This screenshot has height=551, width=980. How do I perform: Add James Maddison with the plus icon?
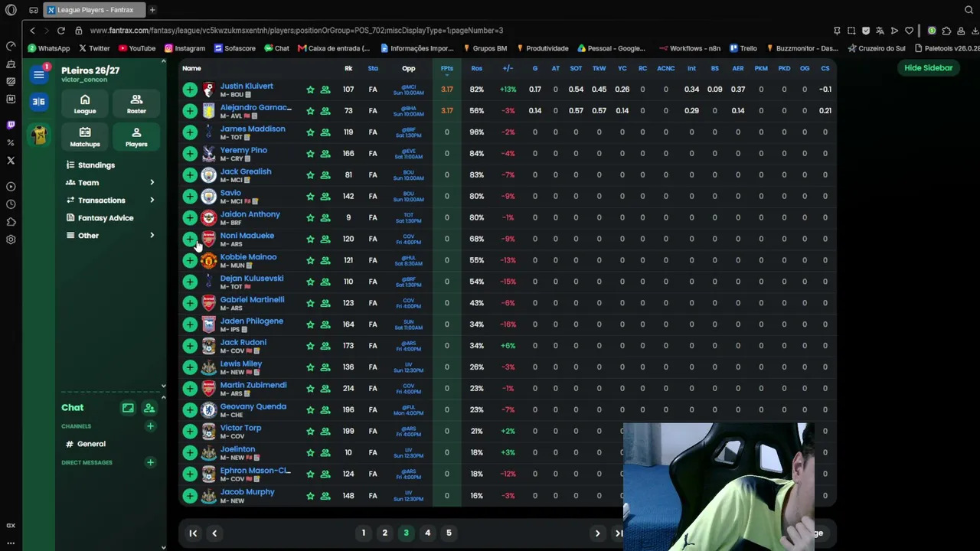189,132
